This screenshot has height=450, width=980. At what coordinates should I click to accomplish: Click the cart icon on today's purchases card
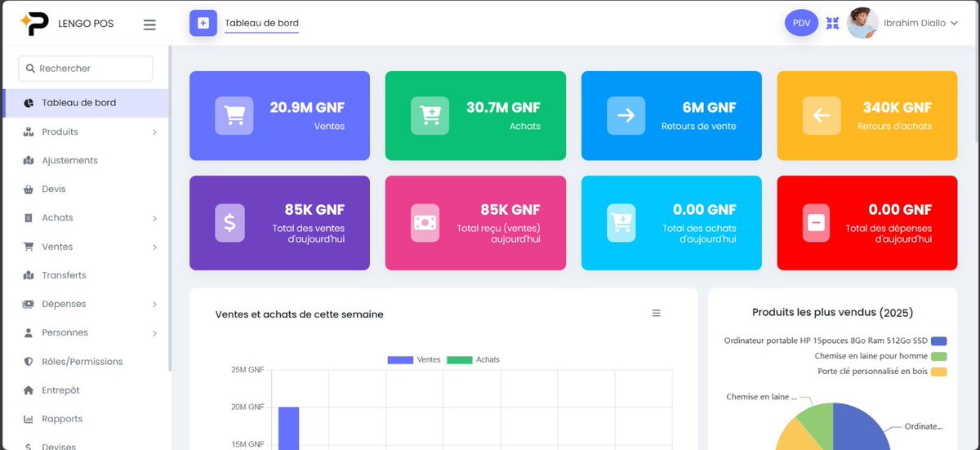click(x=621, y=223)
